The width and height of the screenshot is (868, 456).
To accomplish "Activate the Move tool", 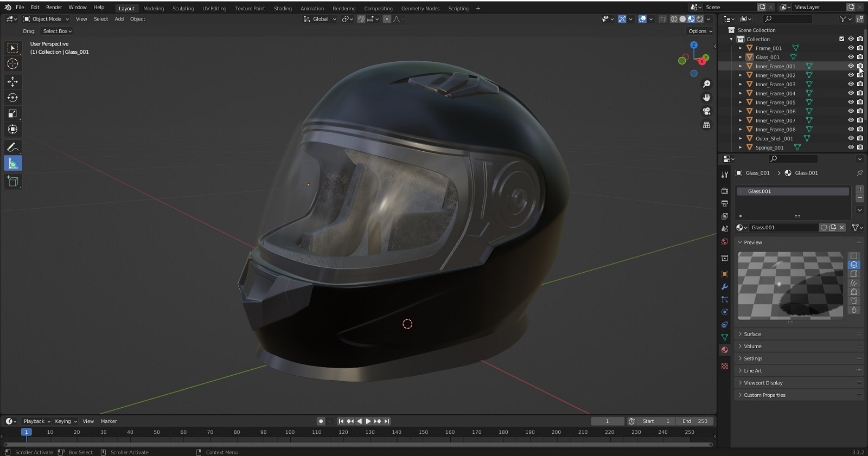I will 12,82.
